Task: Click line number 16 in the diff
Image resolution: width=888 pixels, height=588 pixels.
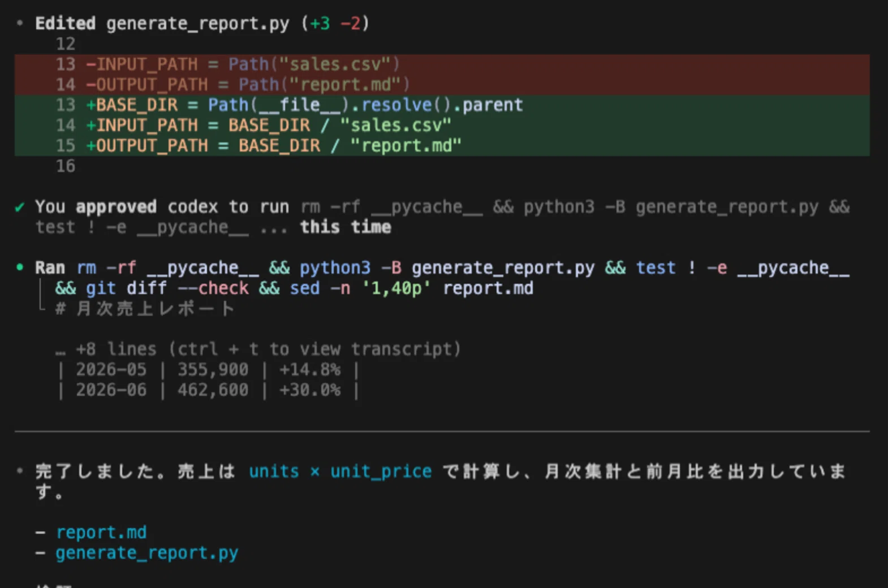Action: tap(66, 166)
